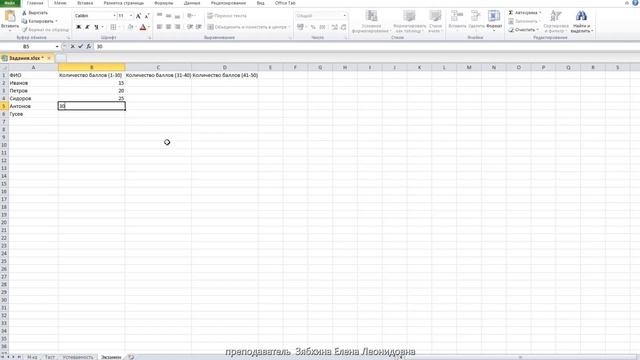Open Find and Select (Найти и выделить)

(x=582, y=22)
